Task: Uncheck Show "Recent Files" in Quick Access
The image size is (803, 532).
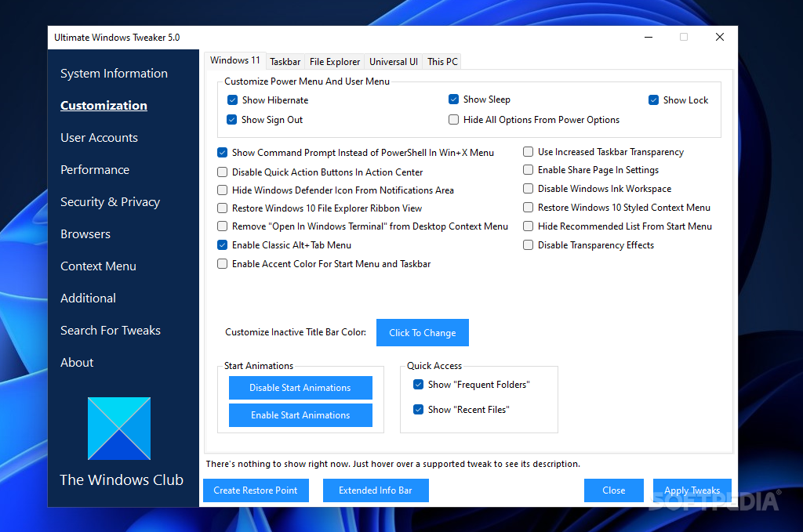Action: pos(419,409)
